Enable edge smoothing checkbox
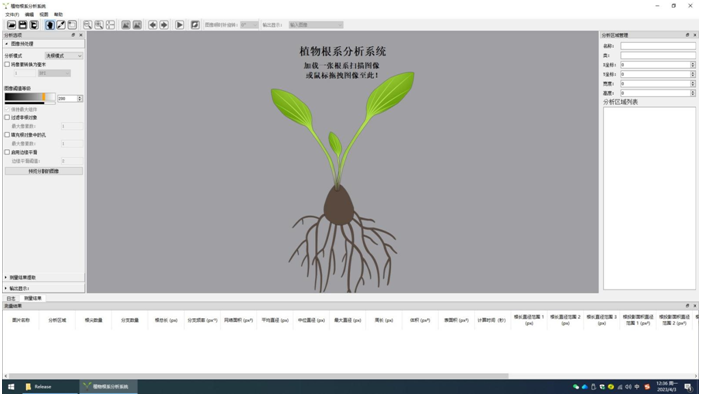701x396 pixels. [x=7, y=152]
